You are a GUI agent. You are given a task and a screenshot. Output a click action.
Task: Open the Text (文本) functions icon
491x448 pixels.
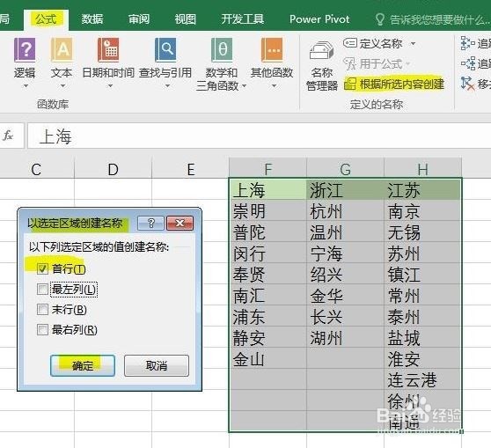[x=62, y=50]
